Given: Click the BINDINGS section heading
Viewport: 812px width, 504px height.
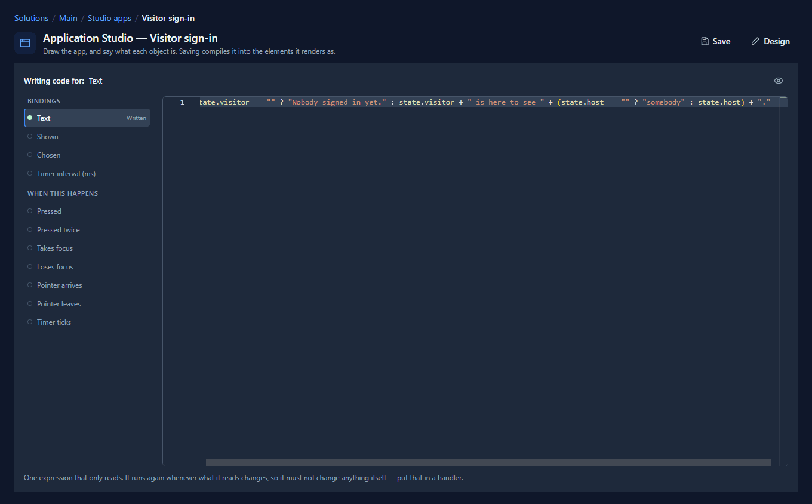Looking at the screenshot, I should (44, 101).
